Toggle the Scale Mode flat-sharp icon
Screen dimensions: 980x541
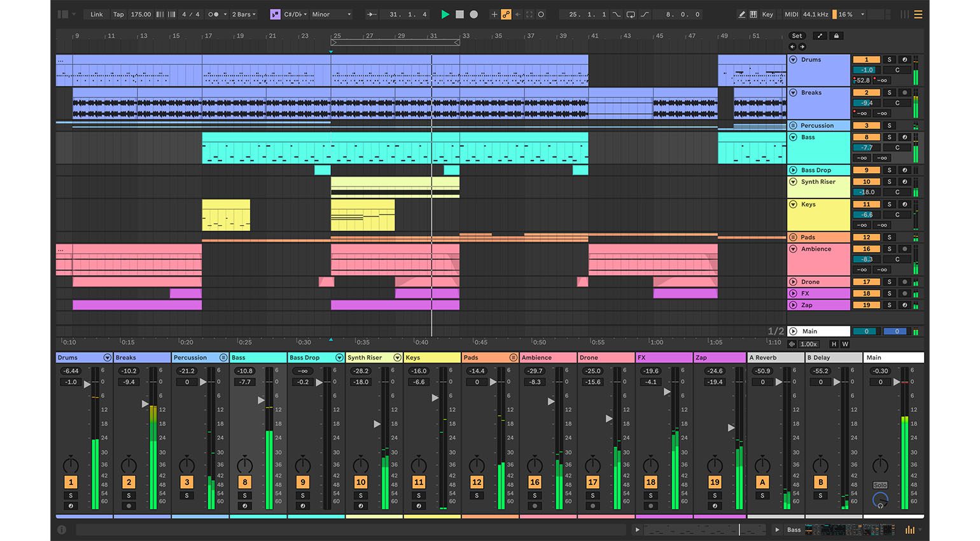coord(275,14)
